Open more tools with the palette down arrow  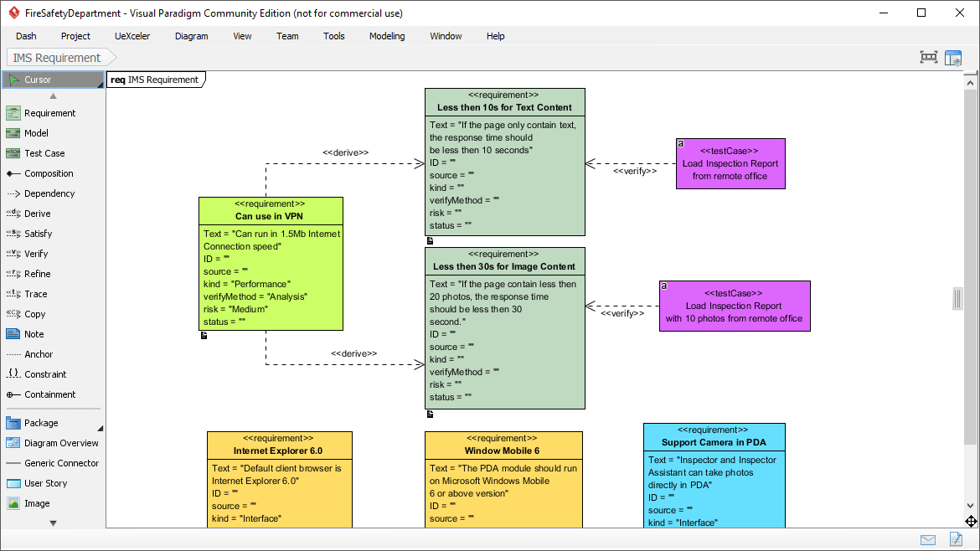point(52,523)
